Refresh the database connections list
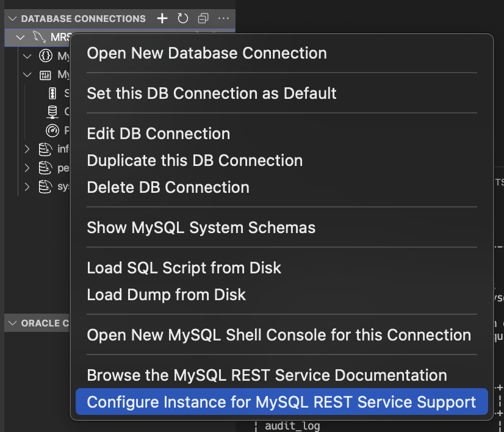Image resolution: width=504 pixels, height=432 pixels. (x=182, y=19)
